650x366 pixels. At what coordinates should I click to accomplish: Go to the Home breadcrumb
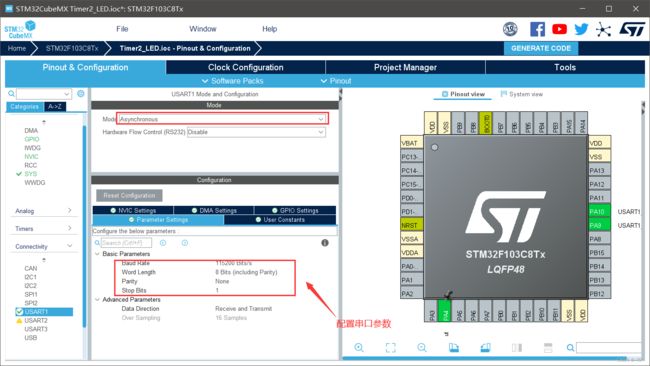click(x=17, y=48)
